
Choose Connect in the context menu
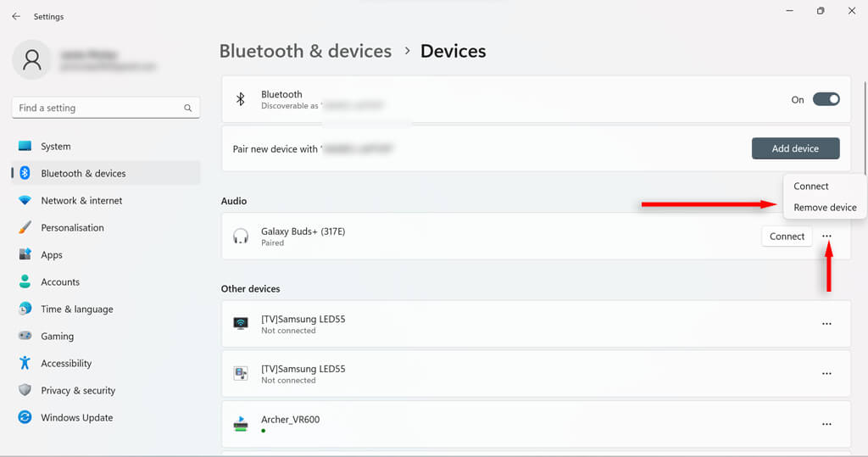pyautogui.click(x=811, y=186)
